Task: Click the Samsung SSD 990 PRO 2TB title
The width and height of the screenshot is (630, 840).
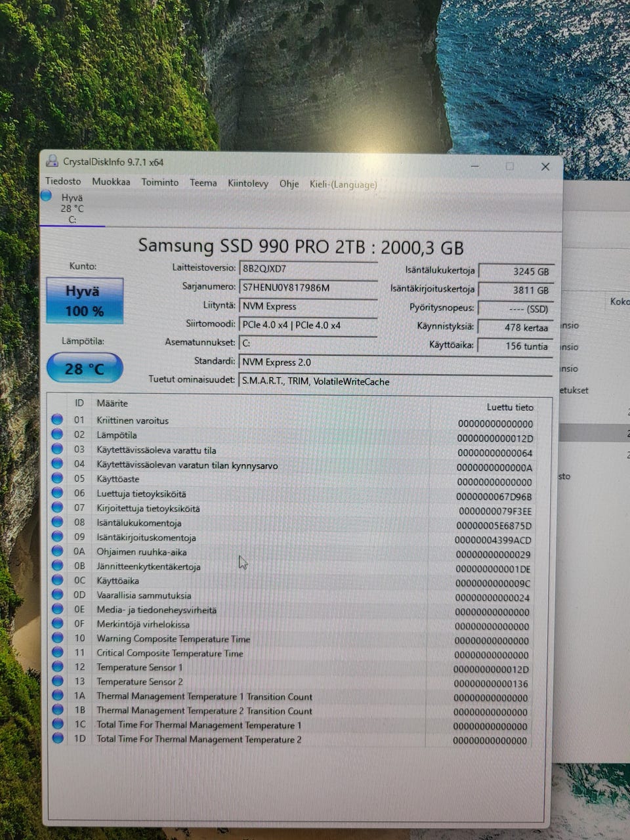Action: click(301, 247)
